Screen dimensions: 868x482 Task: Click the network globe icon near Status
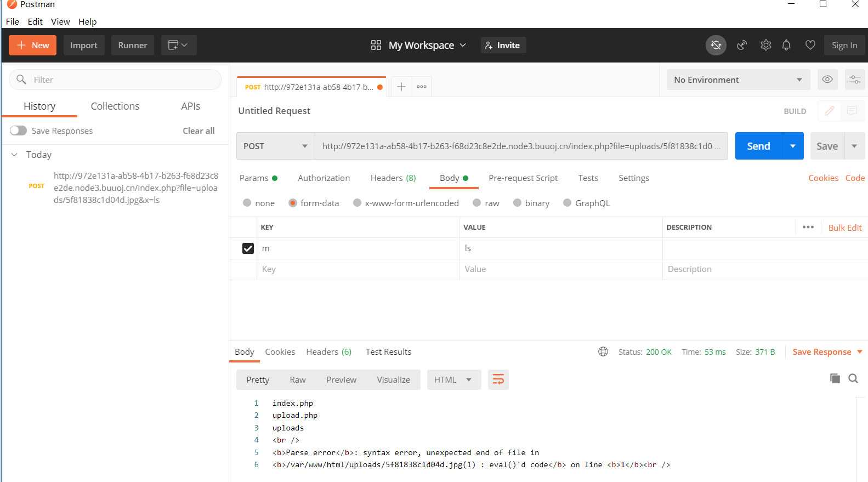(x=603, y=351)
